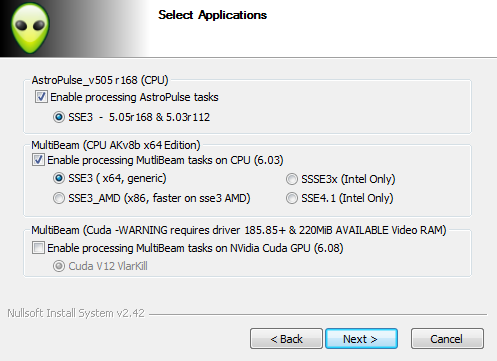This screenshot has height=361, width=497.
Task: Toggle the Enable processing AstroPulse tasks checkbox
Action: [41, 97]
